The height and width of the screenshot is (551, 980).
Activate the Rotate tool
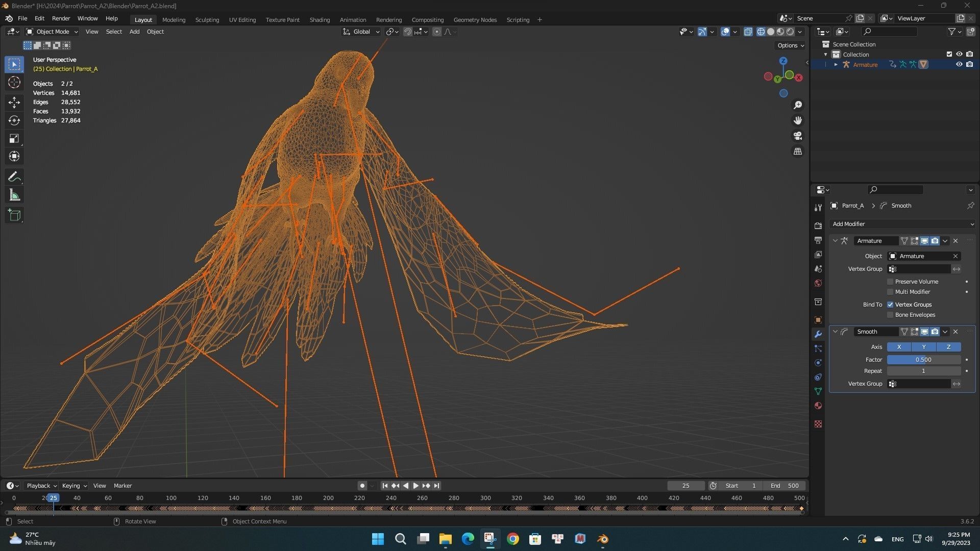14,120
